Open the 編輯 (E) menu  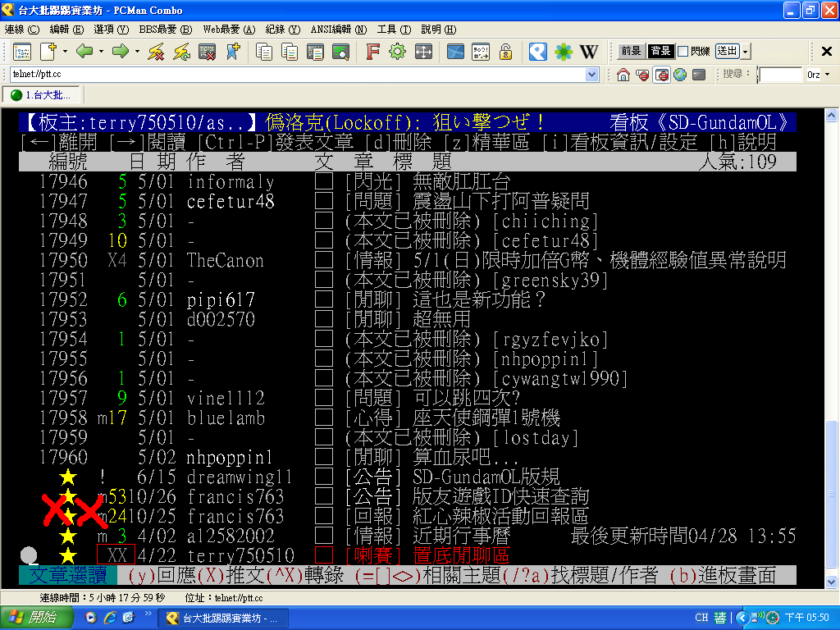point(66,30)
